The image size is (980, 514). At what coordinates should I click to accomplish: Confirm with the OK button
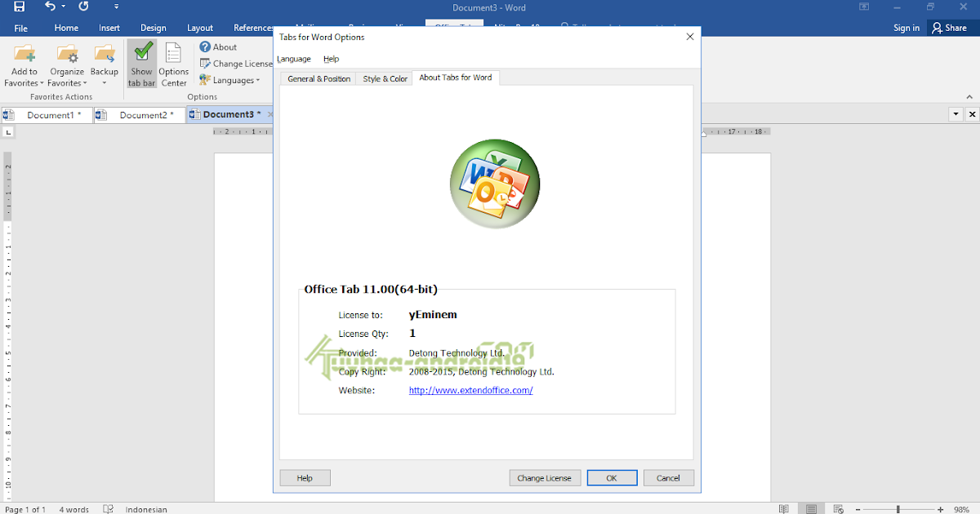point(612,478)
